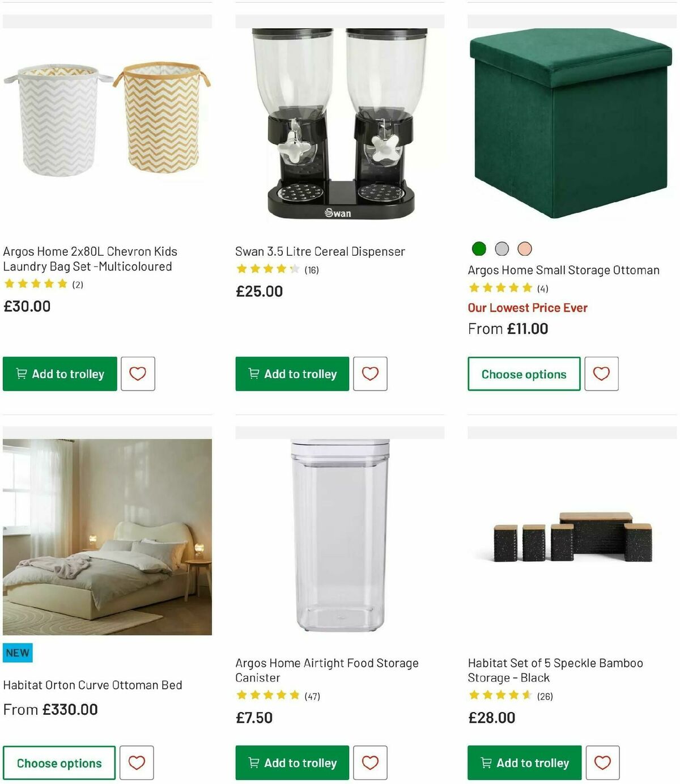Screen dimensions: 680x784
Task: Toggle wishlist heart for small storage ottoman
Action: point(602,374)
